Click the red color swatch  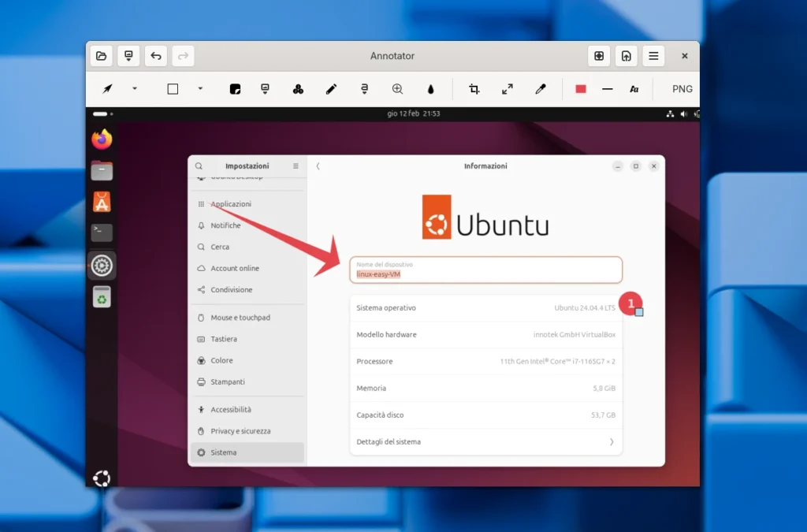click(579, 88)
